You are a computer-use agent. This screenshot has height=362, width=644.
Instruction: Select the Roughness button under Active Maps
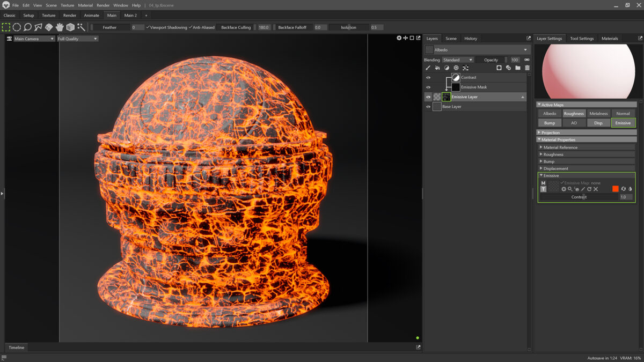(574, 113)
